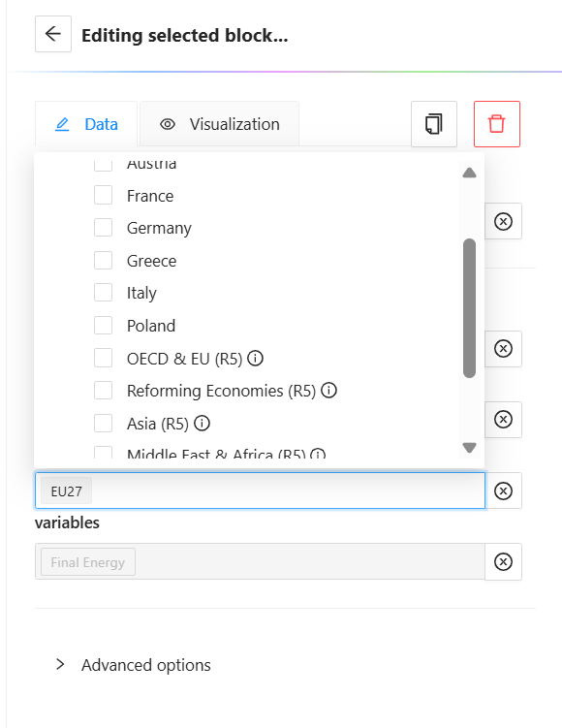
Task: Click the dropdown scrollbar thumb
Action: click(x=469, y=308)
